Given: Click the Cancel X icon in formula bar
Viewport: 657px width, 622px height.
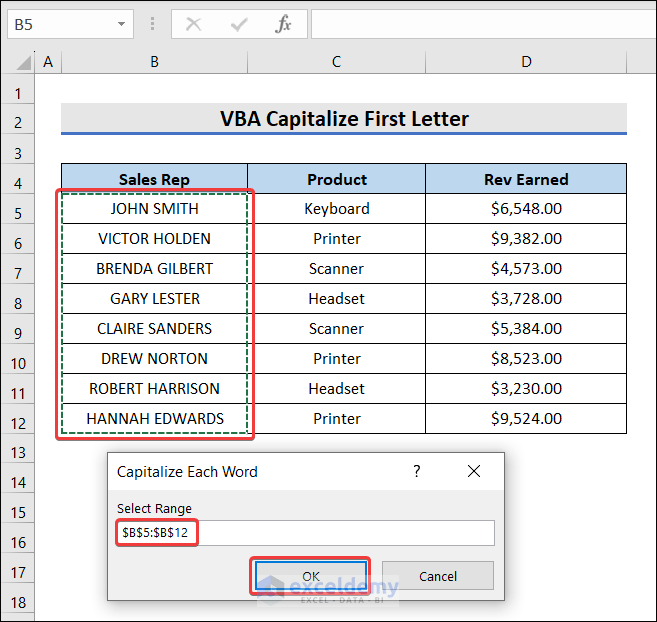Looking at the screenshot, I should coord(194,24).
